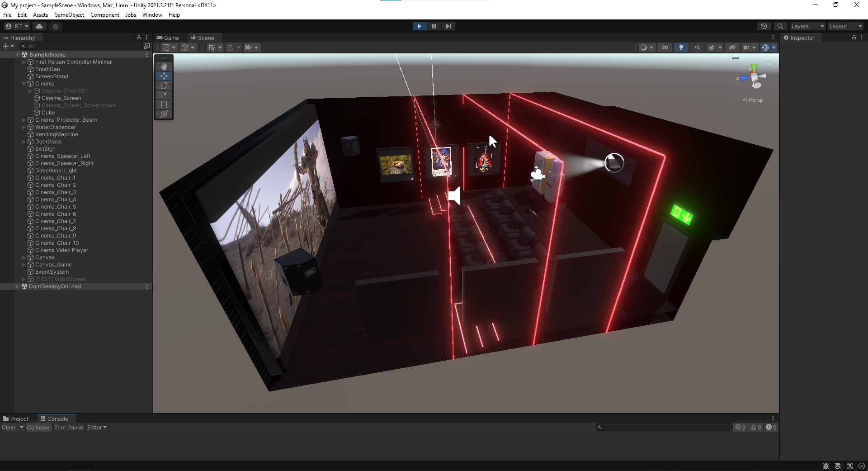868x471 pixels.
Task: Toggle scene lighting on or off
Action: coord(681,47)
